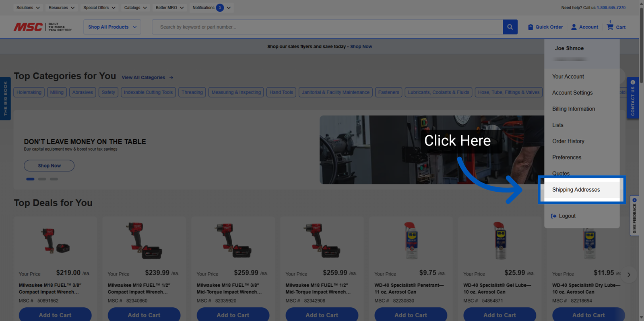
Task: Expand the Catalogs menu
Action: tap(135, 8)
